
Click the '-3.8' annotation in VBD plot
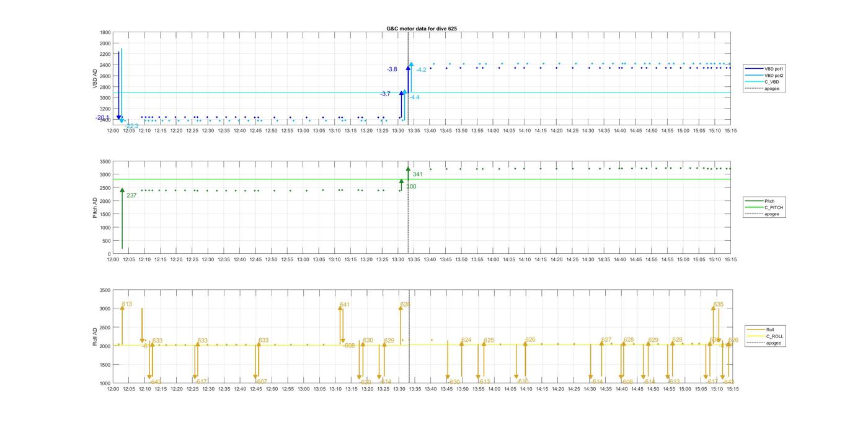click(x=392, y=69)
